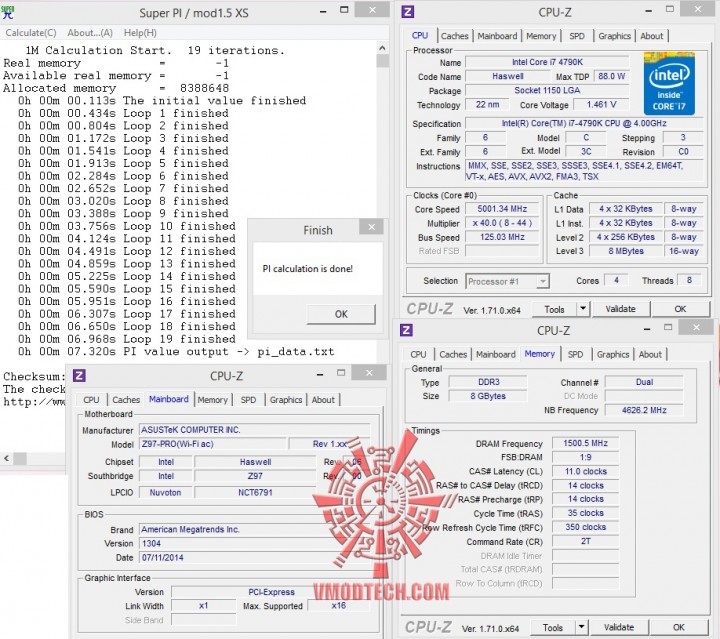Click the BIOS Version 1304 field

pyautogui.click(x=255, y=544)
